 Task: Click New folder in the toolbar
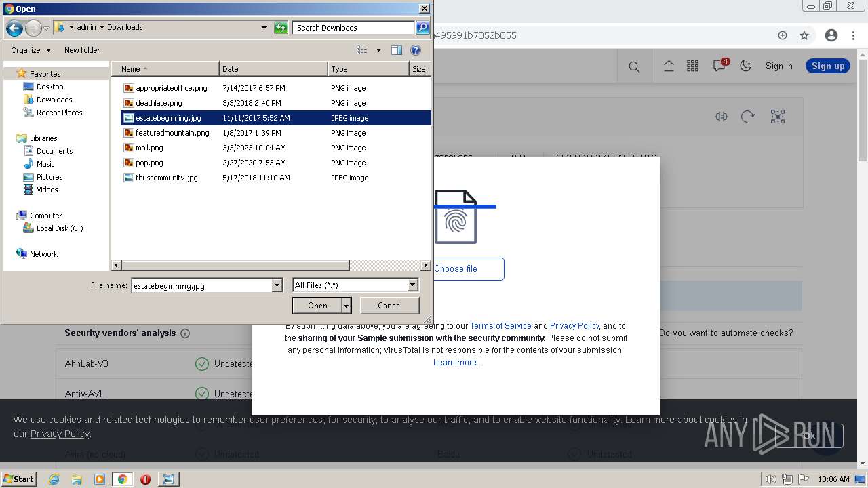click(82, 50)
